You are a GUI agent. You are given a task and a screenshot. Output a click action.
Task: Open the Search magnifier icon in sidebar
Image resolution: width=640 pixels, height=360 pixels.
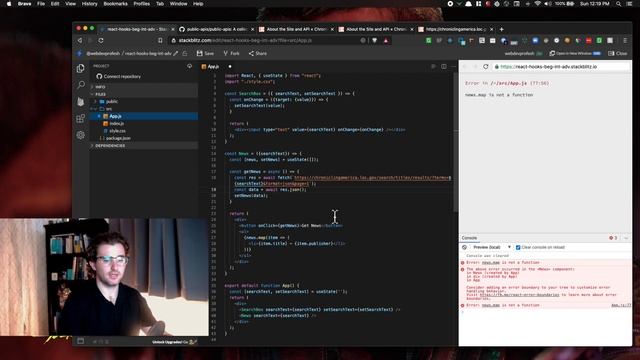80,85
